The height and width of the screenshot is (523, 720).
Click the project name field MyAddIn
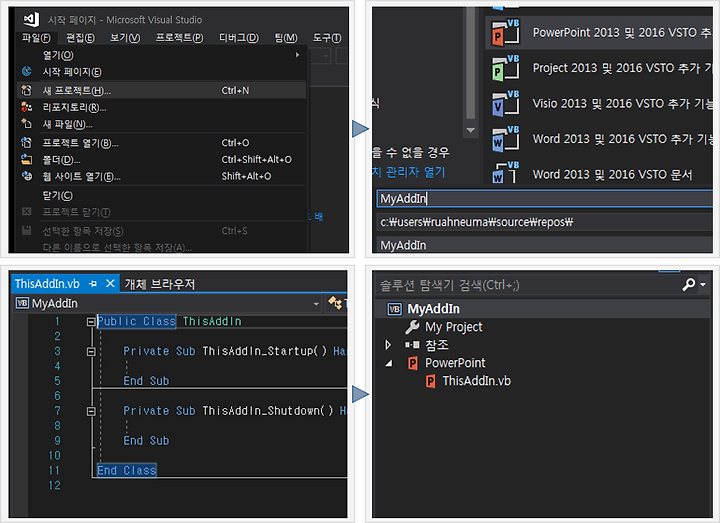coord(545,199)
